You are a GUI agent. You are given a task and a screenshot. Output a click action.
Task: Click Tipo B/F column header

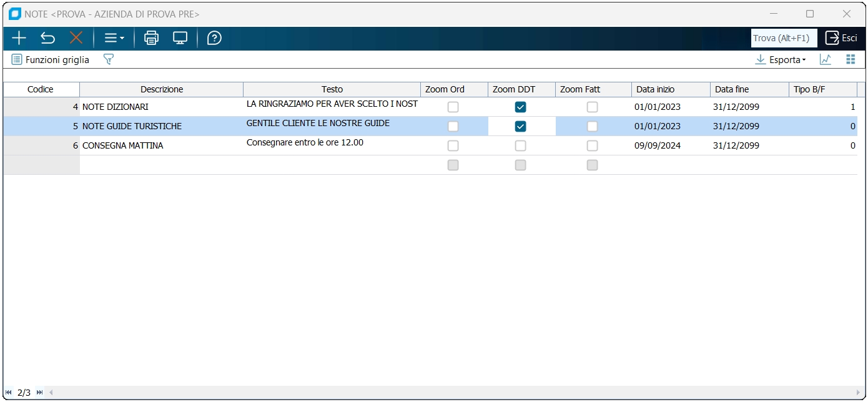point(823,89)
